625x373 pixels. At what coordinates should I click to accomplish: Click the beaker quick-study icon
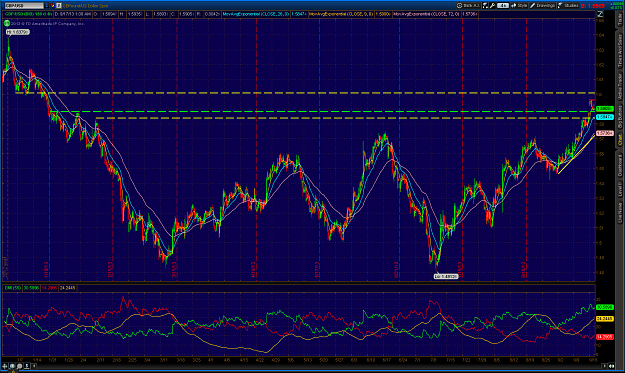point(485,6)
